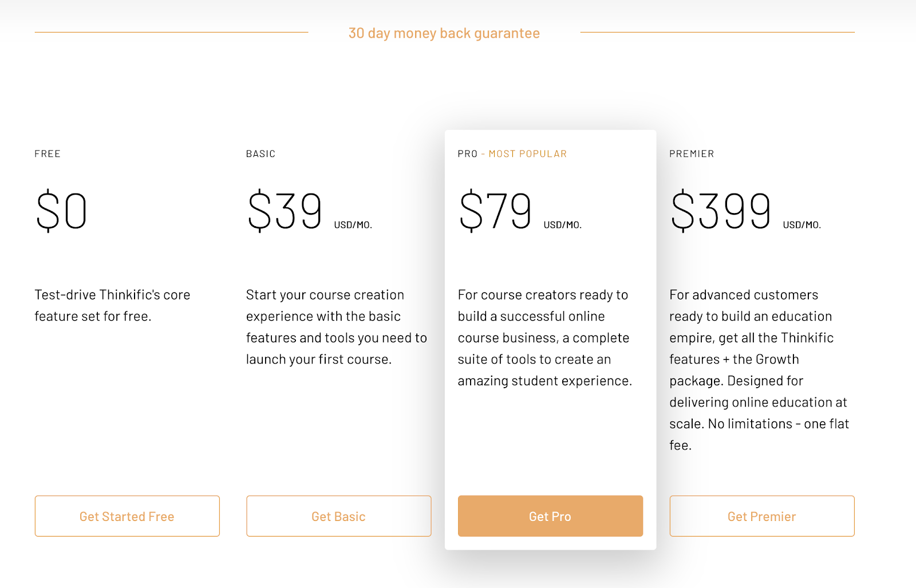The image size is (916, 588).
Task: Click the $399 price
Action: (720, 211)
